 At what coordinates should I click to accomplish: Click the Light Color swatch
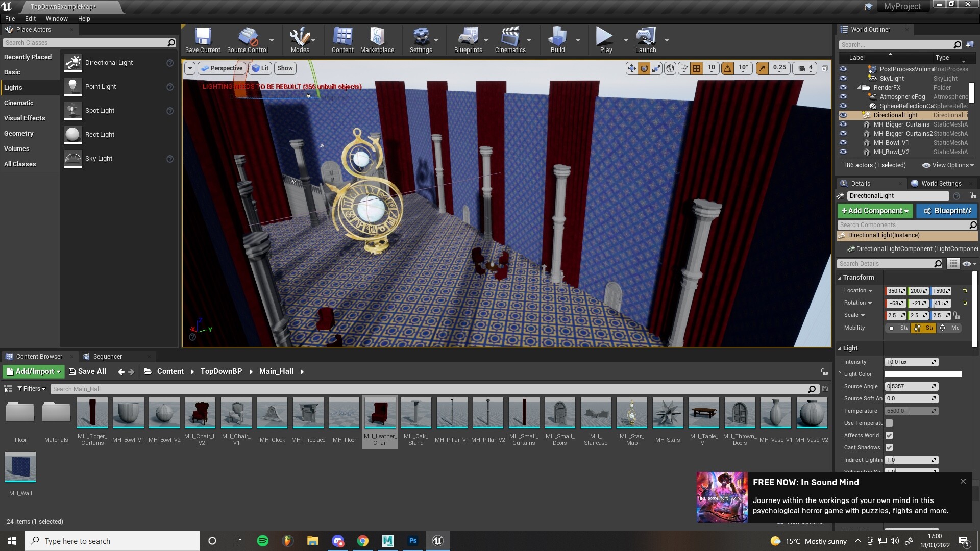(922, 373)
